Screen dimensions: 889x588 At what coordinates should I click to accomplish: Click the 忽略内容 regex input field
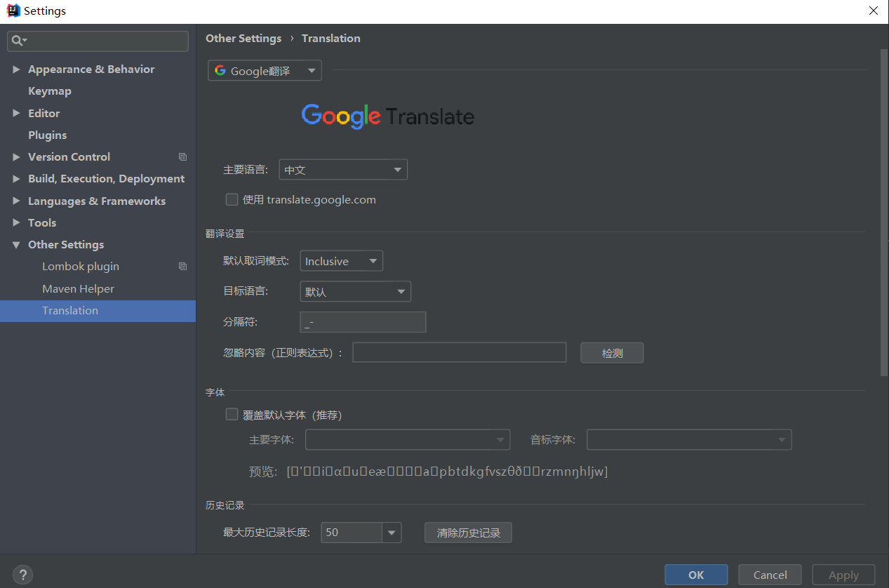tap(459, 353)
